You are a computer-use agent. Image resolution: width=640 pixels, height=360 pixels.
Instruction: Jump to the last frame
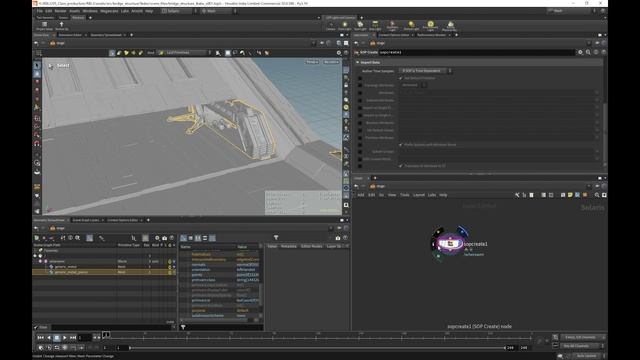pos(73,338)
